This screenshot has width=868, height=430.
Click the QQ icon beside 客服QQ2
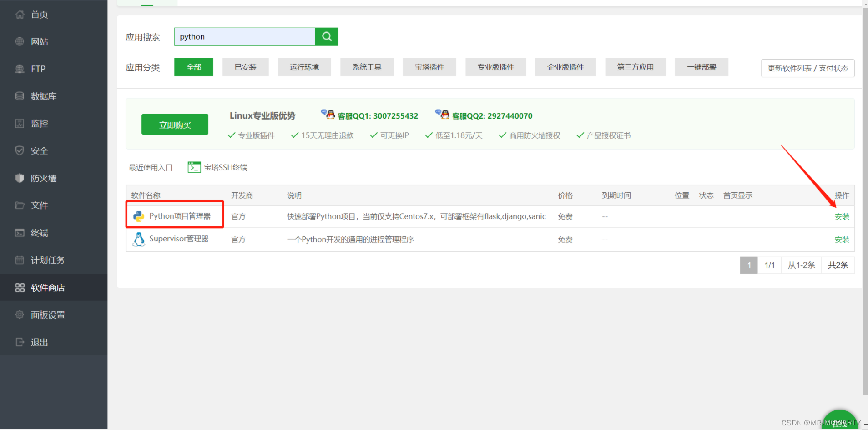[x=442, y=114]
